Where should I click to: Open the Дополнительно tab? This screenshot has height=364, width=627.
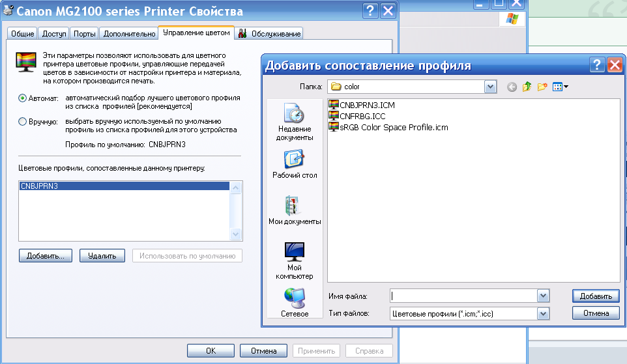(x=129, y=34)
